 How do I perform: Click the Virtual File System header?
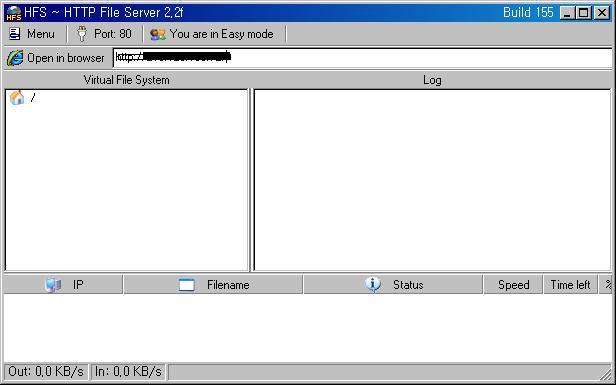tap(126, 80)
